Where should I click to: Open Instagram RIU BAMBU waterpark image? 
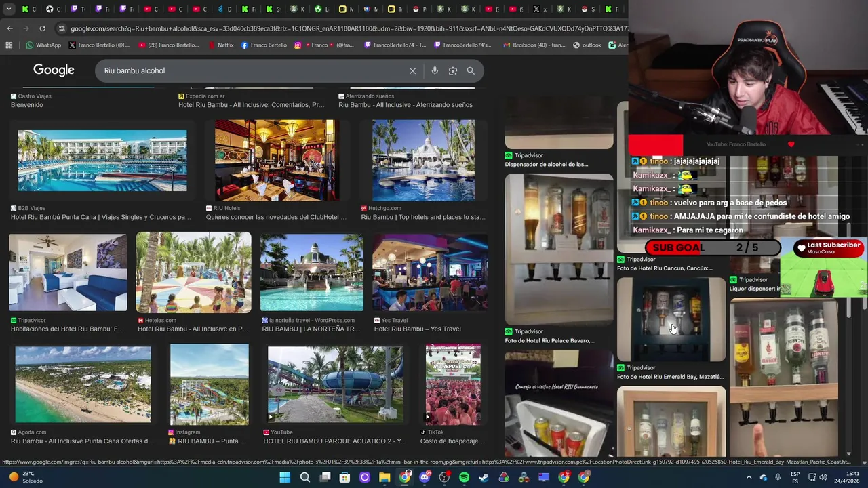[x=210, y=384]
